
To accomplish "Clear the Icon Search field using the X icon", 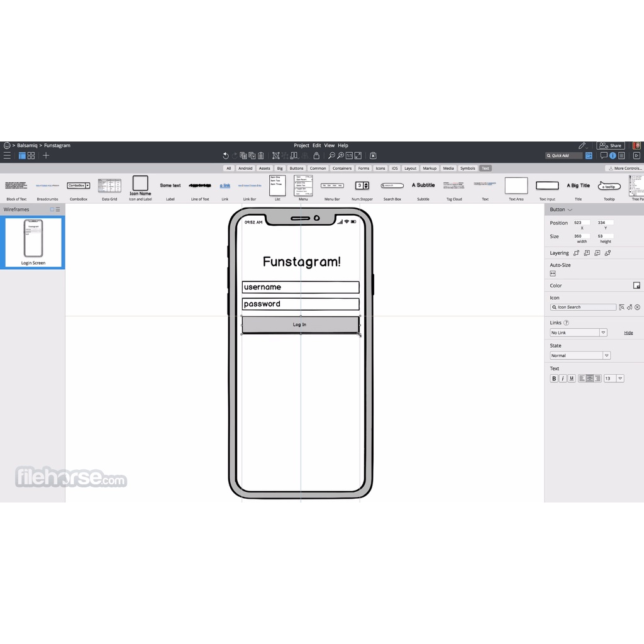I will pos(637,307).
